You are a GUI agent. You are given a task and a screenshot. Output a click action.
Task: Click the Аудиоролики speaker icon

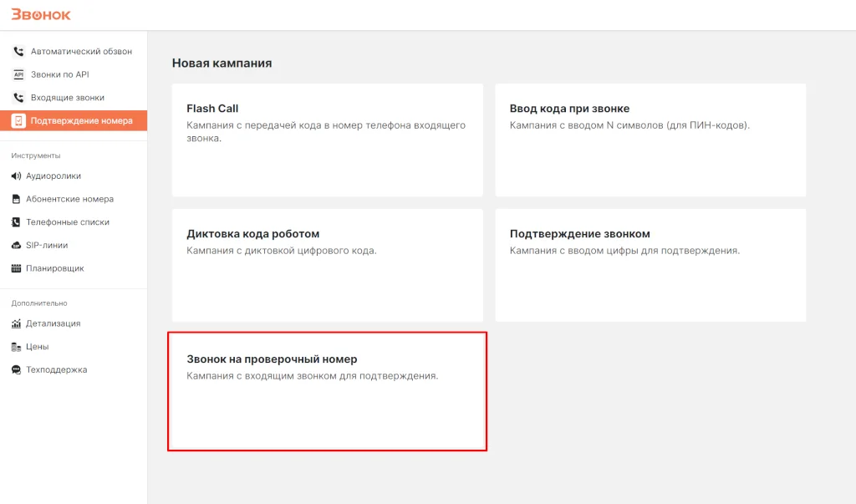(x=17, y=176)
